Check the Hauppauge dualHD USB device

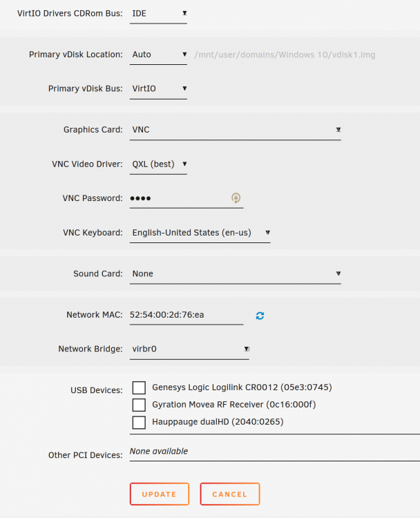point(139,422)
